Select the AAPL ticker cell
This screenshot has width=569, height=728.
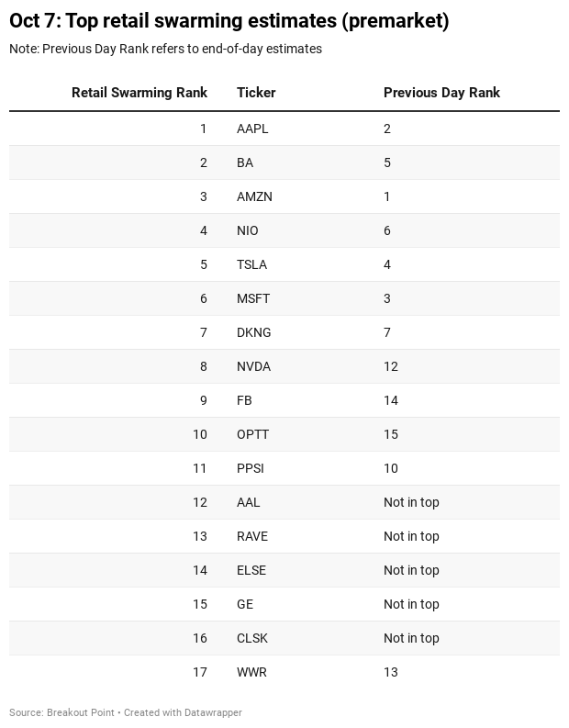click(x=252, y=129)
